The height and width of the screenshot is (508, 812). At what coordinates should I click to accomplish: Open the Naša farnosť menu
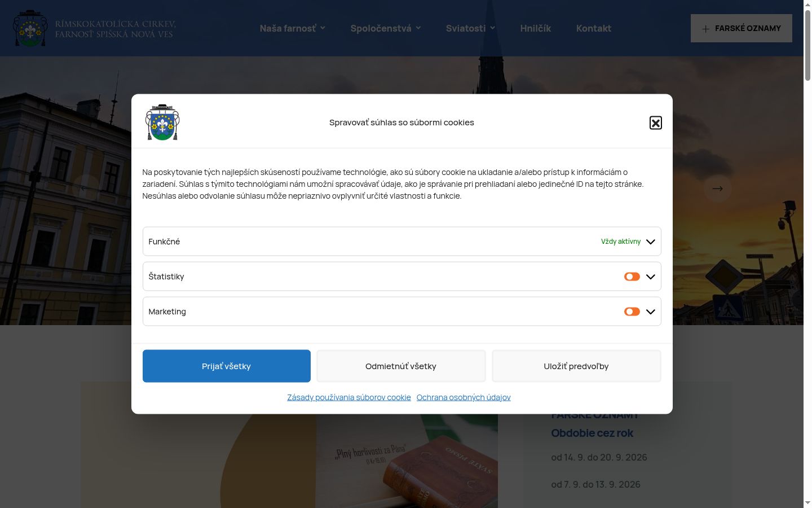pos(292,28)
